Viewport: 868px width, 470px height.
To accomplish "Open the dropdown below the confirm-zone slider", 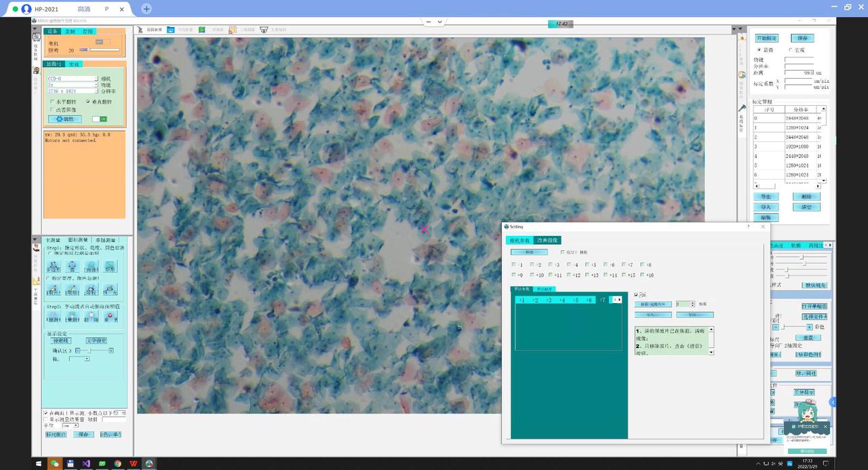I will 79,359.
